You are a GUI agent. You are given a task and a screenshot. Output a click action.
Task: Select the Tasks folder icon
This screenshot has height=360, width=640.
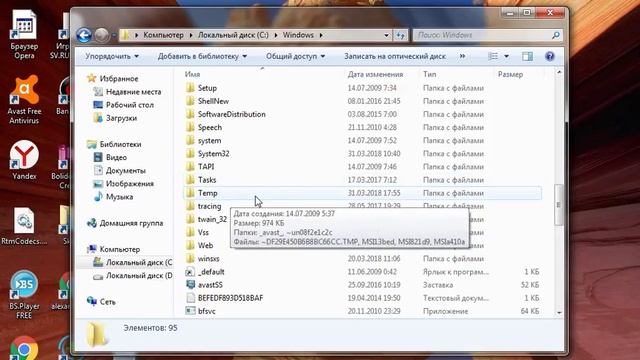(x=190, y=180)
